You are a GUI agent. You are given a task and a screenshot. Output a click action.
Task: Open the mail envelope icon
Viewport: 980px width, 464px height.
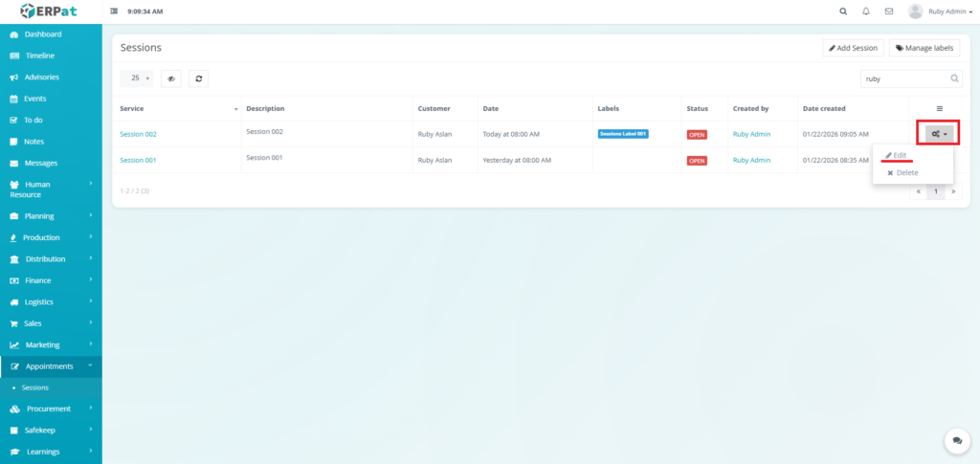point(889,11)
